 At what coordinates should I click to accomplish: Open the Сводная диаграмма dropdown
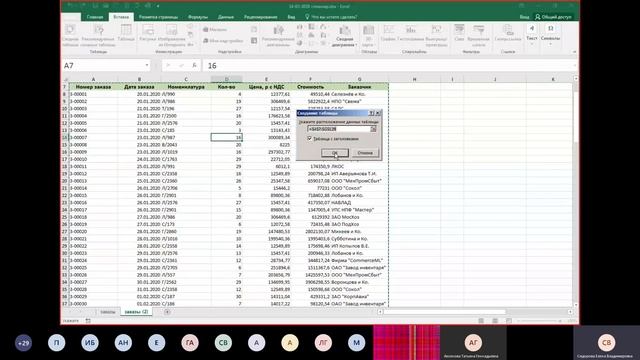click(345, 36)
